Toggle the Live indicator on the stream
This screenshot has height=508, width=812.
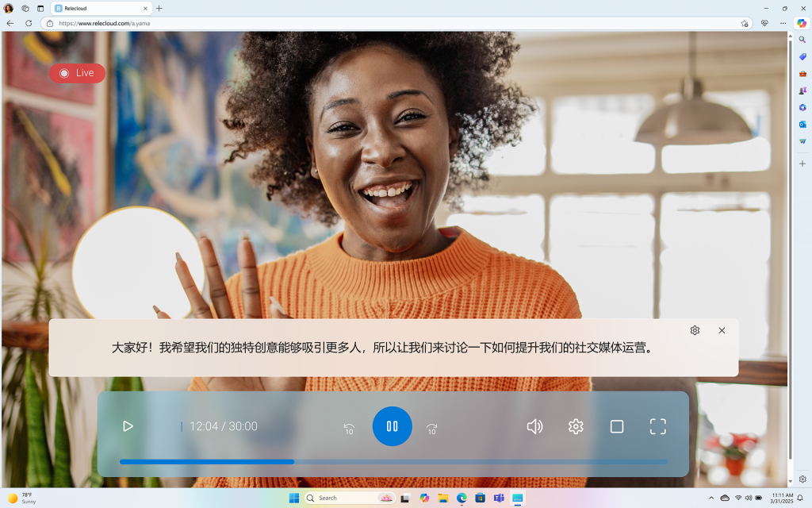(77, 73)
